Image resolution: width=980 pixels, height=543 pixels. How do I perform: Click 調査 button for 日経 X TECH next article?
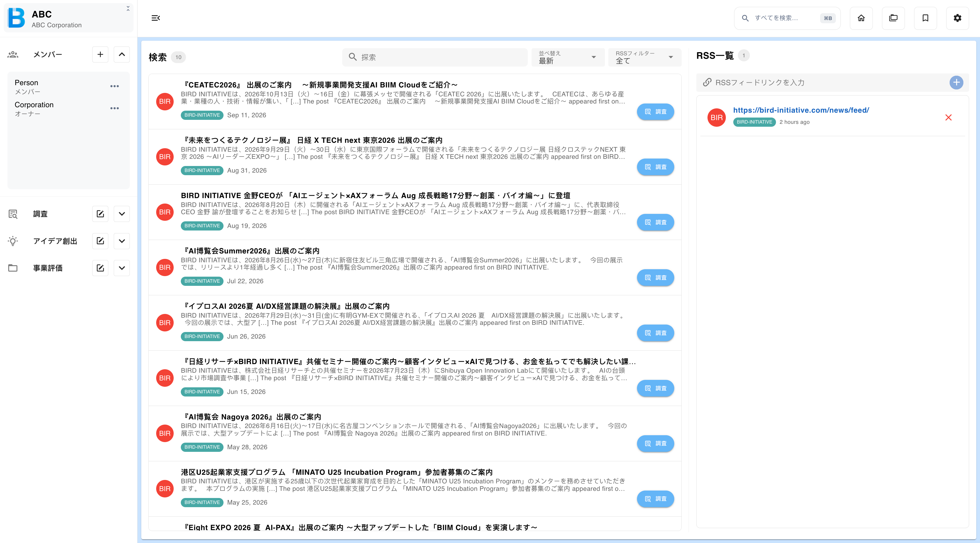click(656, 167)
